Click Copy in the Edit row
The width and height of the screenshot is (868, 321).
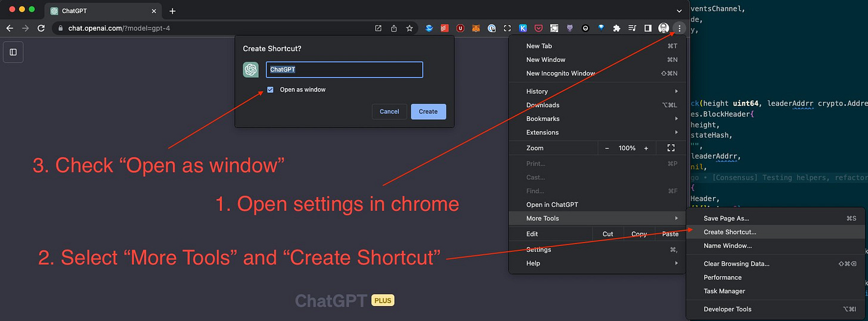coord(639,234)
